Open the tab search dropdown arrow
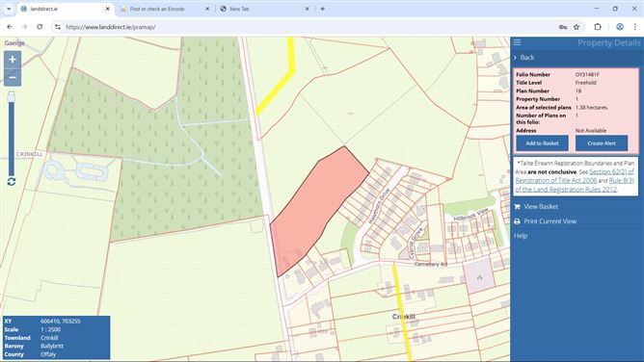Viewport: 644px width, 362px height. tap(9, 9)
